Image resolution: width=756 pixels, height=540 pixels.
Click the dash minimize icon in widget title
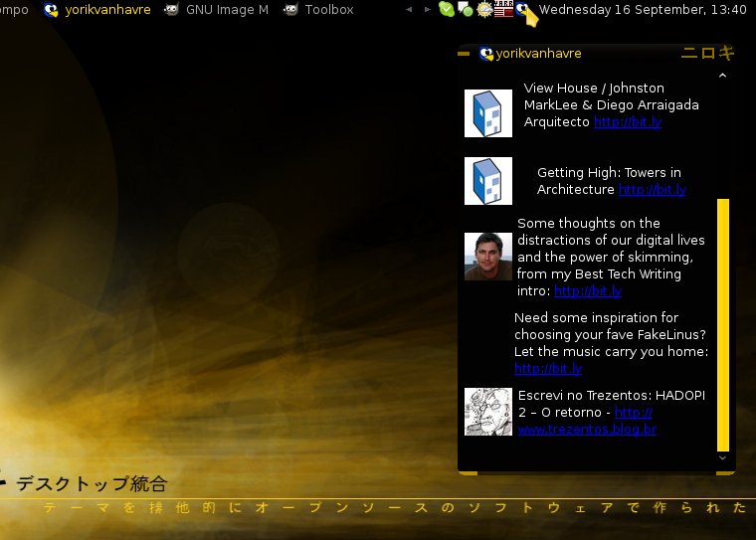click(464, 54)
